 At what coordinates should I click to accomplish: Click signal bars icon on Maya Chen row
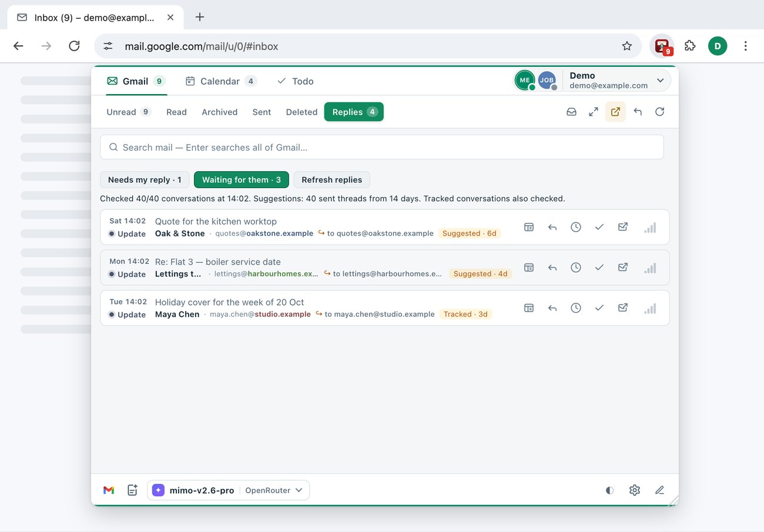pyautogui.click(x=650, y=308)
